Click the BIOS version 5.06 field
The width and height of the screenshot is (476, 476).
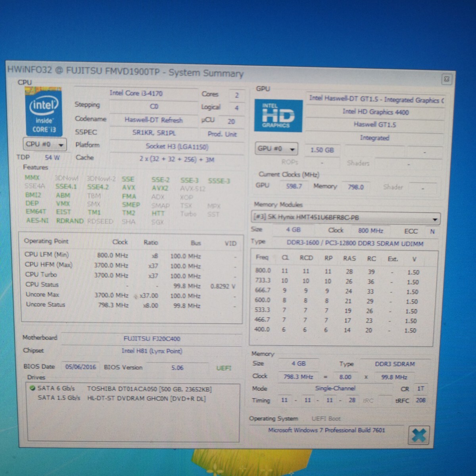tap(177, 368)
